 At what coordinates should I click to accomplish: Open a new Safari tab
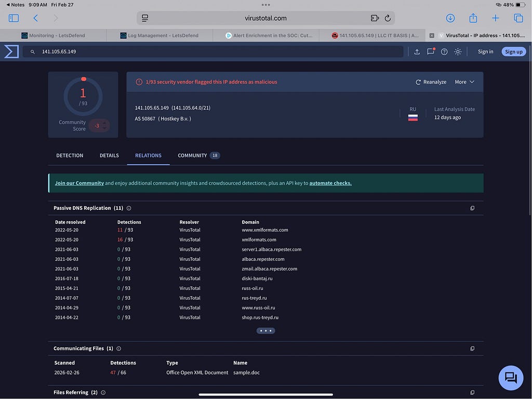[x=495, y=18]
